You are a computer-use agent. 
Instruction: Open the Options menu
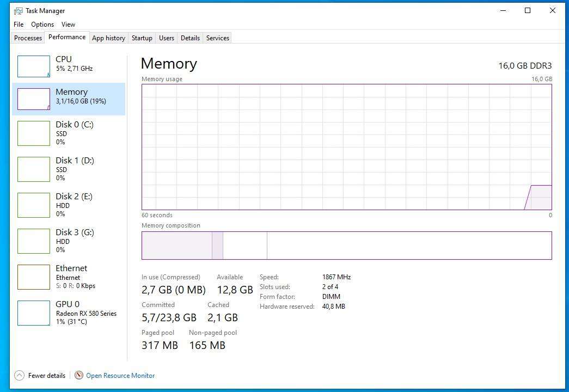[42, 24]
